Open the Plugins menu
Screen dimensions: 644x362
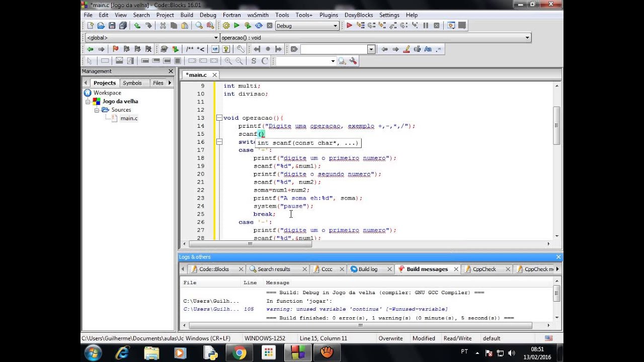(329, 15)
